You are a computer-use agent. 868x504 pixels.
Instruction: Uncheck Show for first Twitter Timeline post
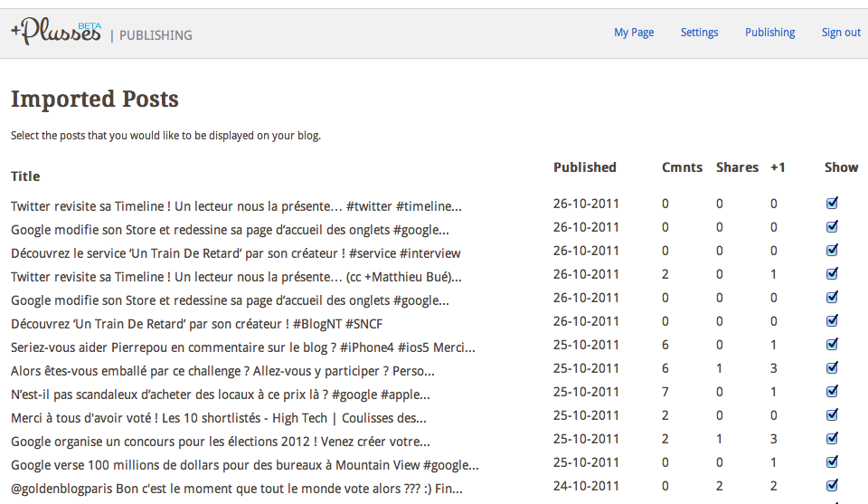pyautogui.click(x=832, y=204)
